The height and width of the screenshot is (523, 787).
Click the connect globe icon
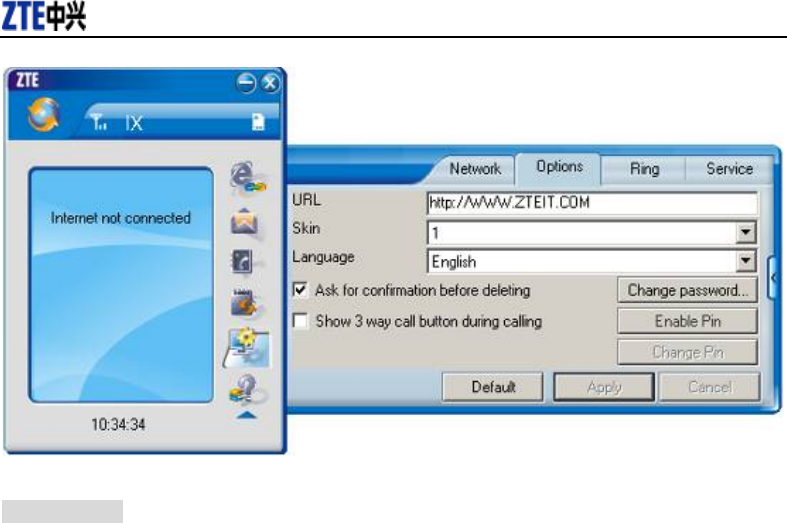(x=44, y=114)
